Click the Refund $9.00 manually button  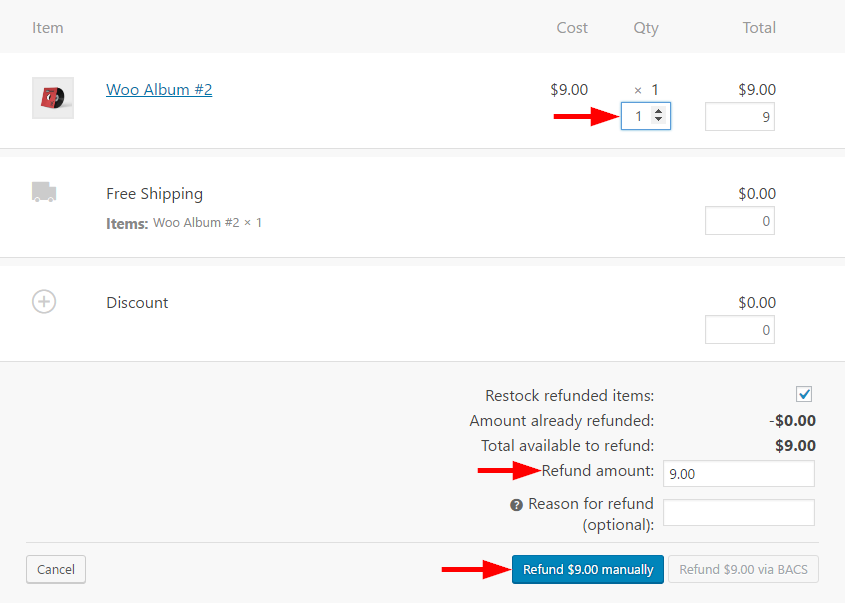click(588, 570)
